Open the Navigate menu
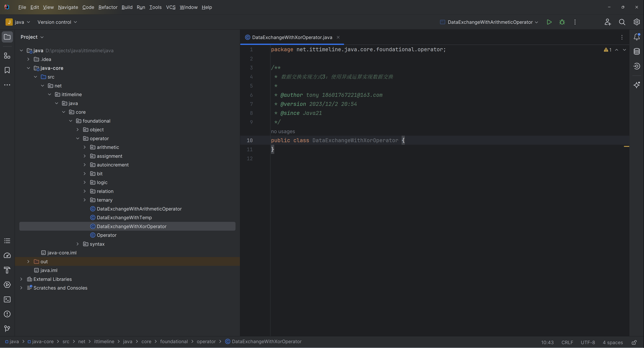Viewport: 644px width, 348px height. pos(68,7)
